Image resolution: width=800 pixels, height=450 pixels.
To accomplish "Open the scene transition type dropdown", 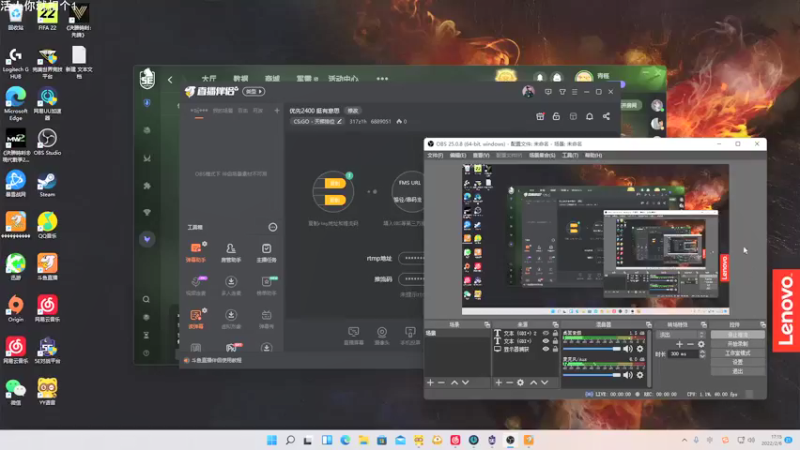I will 681,335.
